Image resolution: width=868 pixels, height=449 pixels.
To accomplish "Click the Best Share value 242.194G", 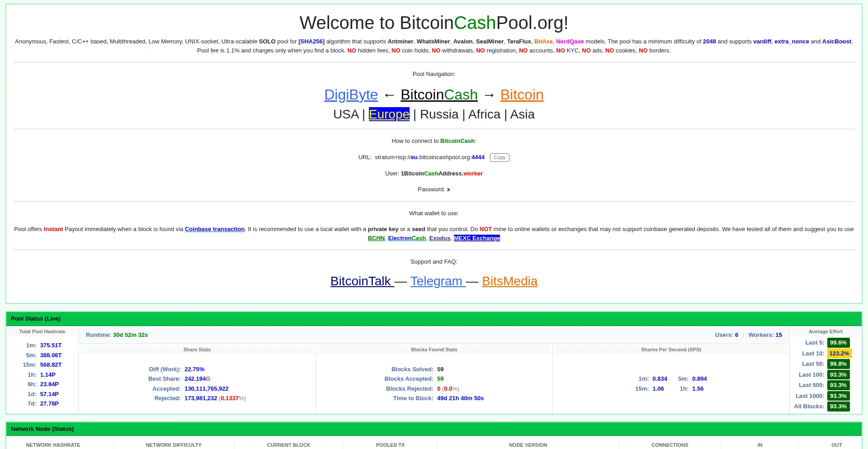I will tap(197, 379).
